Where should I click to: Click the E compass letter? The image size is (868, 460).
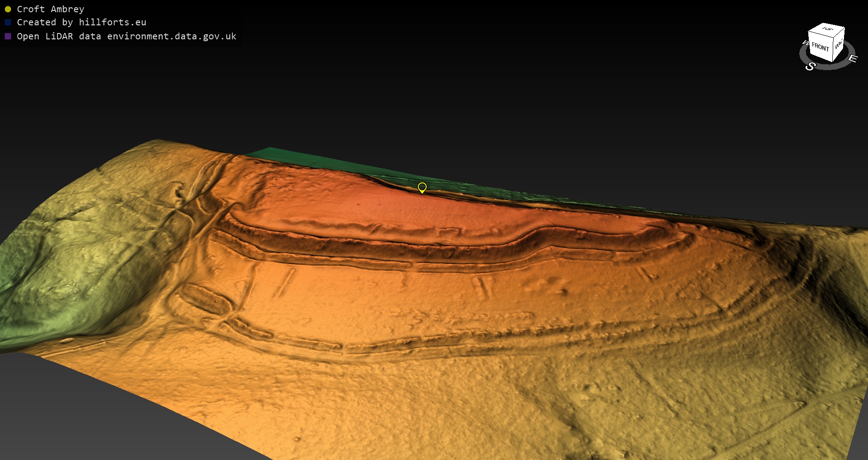point(853,58)
